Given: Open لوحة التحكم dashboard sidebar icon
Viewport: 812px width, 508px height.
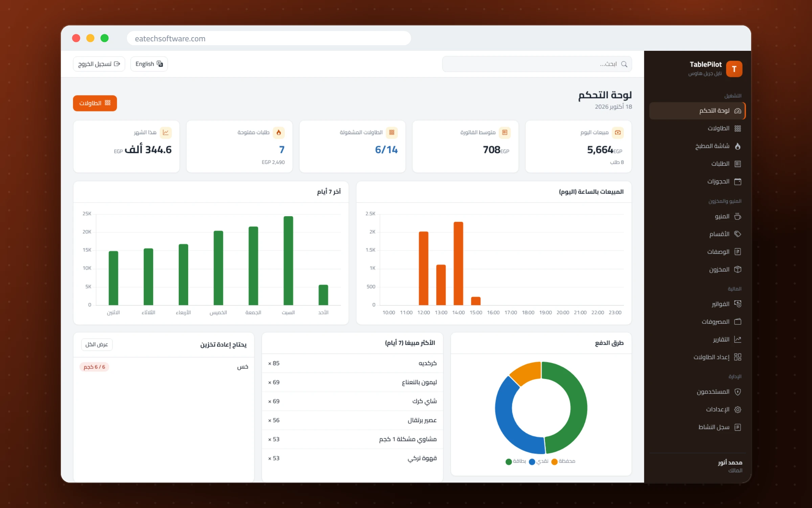Looking at the screenshot, I should click(x=738, y=111).
